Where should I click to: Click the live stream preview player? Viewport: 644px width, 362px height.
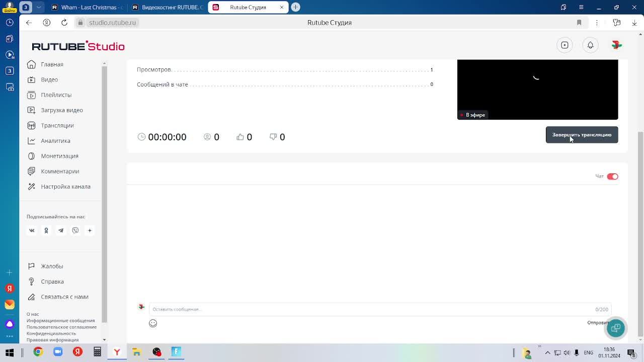537,89
